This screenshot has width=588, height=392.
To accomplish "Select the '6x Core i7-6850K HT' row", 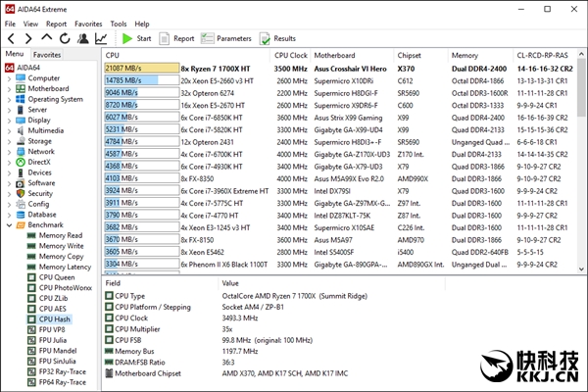I will [339, 118].
